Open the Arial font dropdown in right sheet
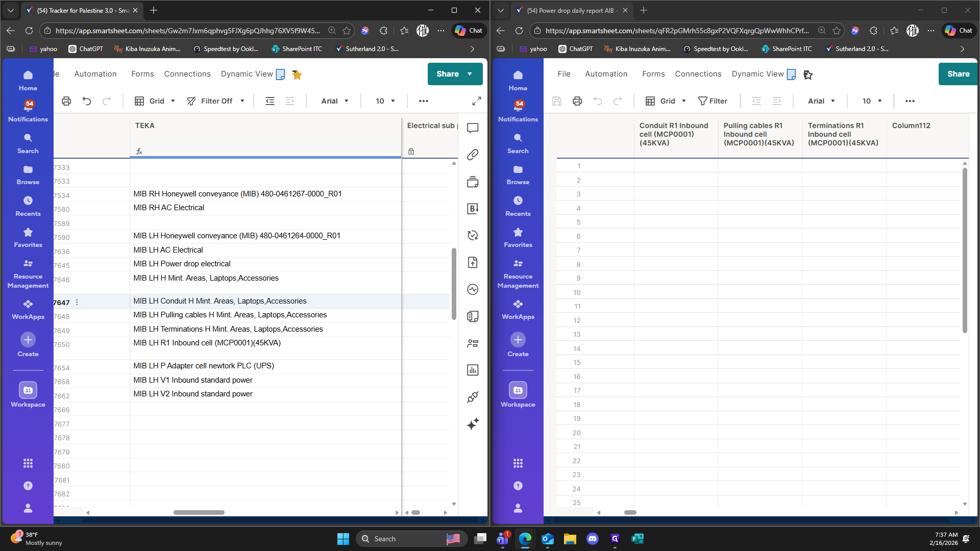980x551 pixels. coord(821,101)
